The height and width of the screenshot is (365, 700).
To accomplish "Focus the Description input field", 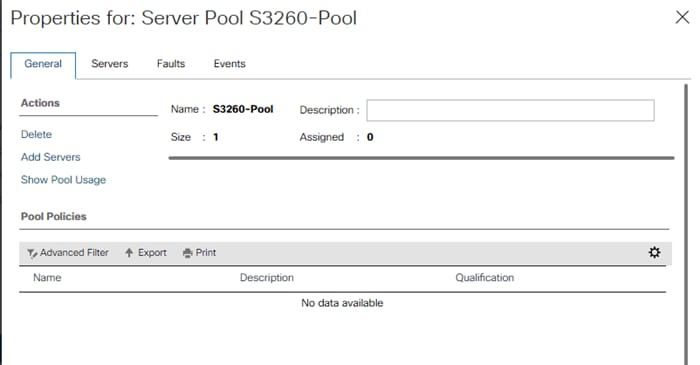I will [x=510, y=110].
